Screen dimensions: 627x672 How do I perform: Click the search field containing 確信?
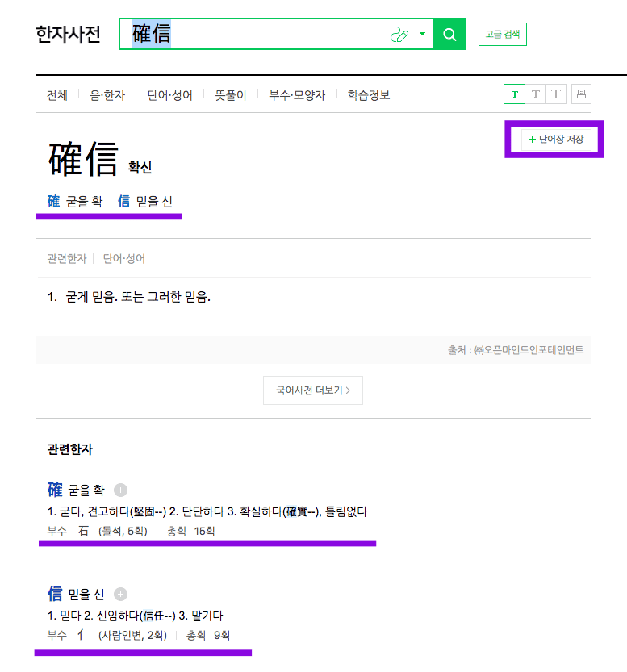(x=276, y=34)
